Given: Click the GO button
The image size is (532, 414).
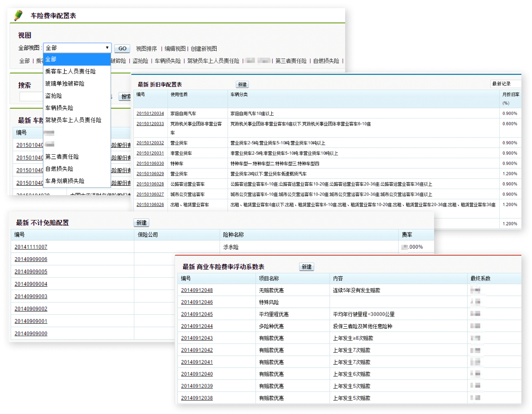Looking at the screenshot, I should (122, 49).
